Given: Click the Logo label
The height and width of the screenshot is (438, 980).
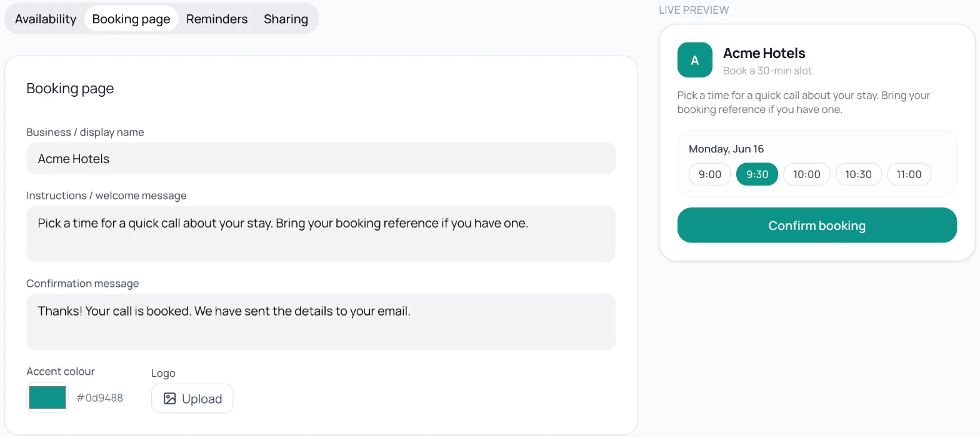Looking at the screenshot, I should (163, 373).
